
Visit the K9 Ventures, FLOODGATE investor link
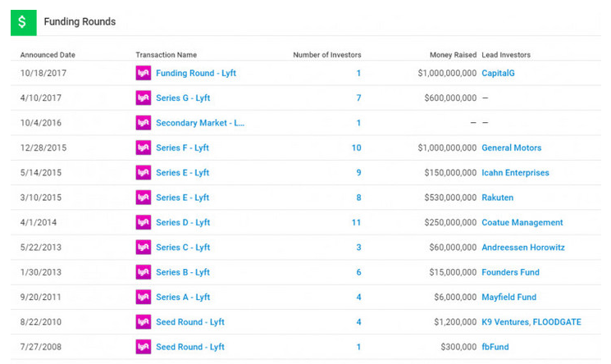(531, 322)
